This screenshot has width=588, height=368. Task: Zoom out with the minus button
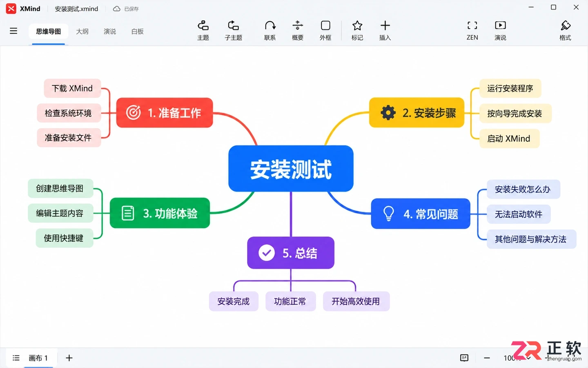tap(487, 358)
